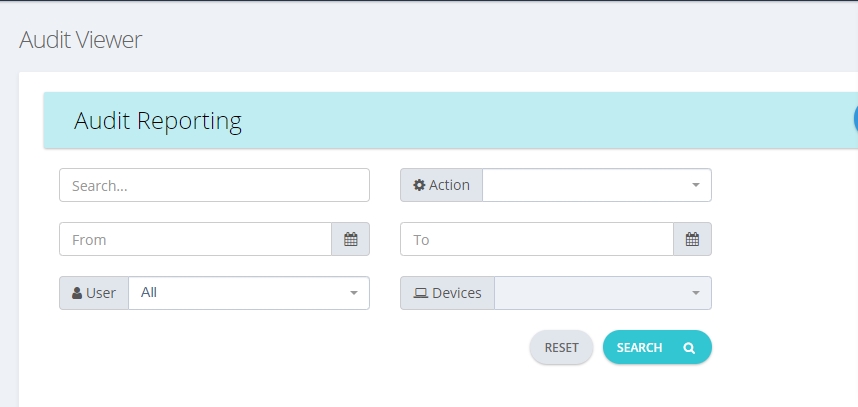858x407 pixels.
Task: Click the Audit Reporting header bar
Action: 451,120
